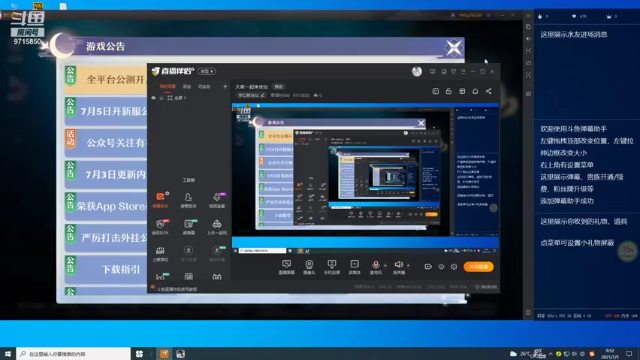Switch to the third scene tab

pyautogui.click(x=204, y=87)
